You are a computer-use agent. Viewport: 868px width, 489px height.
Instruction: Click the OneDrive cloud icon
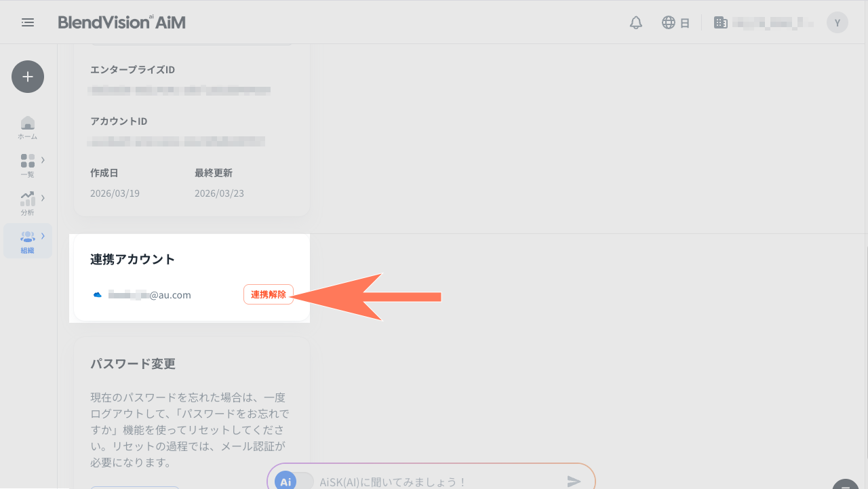97,295
